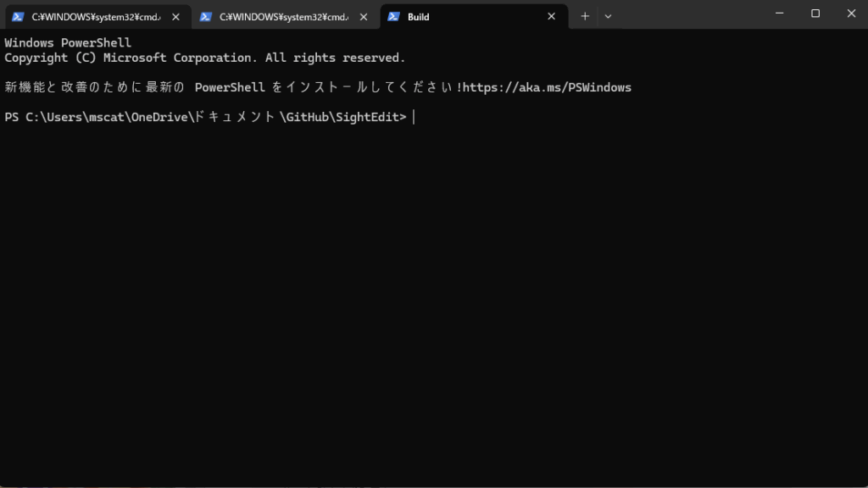Click the PowerShell icon on the middle cmd tab
868x488 pixels.
click(205, 16)
